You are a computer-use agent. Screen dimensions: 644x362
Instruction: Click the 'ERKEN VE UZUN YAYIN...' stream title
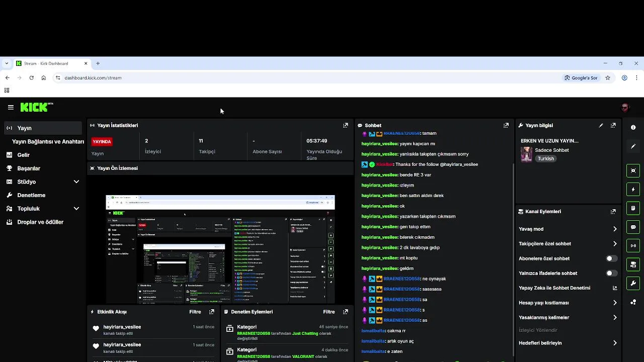pyautogui.click(x=549, y=141)
